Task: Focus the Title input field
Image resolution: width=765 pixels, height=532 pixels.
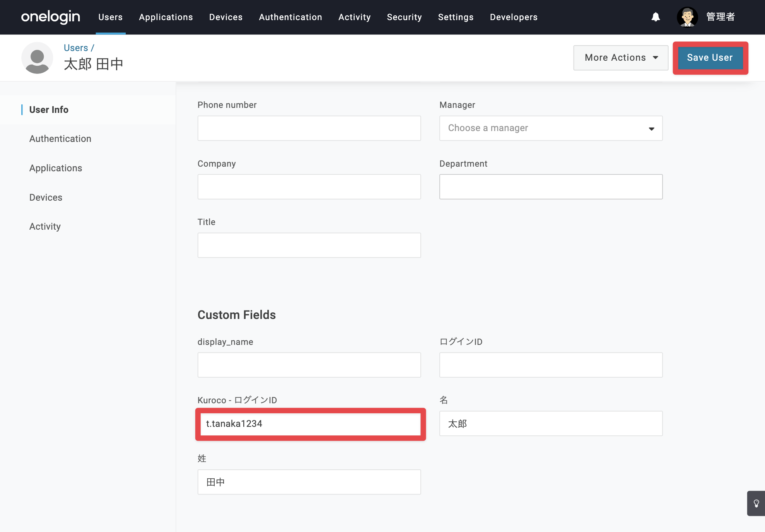Action: 309,245
